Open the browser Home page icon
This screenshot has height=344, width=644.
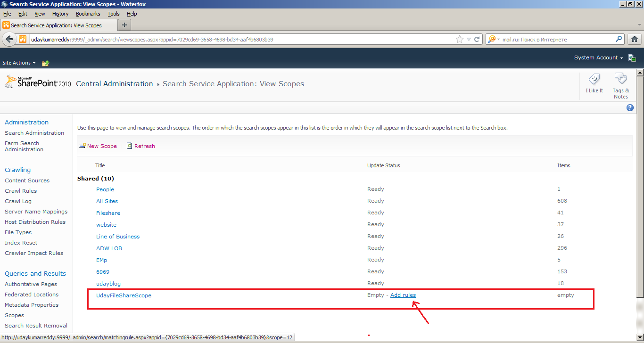635,39
